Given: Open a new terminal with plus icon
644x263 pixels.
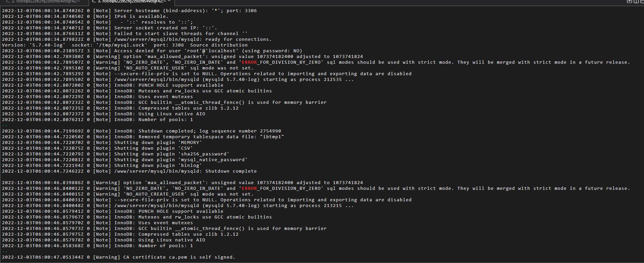Looking at the screenshot, I should click(x=629, y=1).
